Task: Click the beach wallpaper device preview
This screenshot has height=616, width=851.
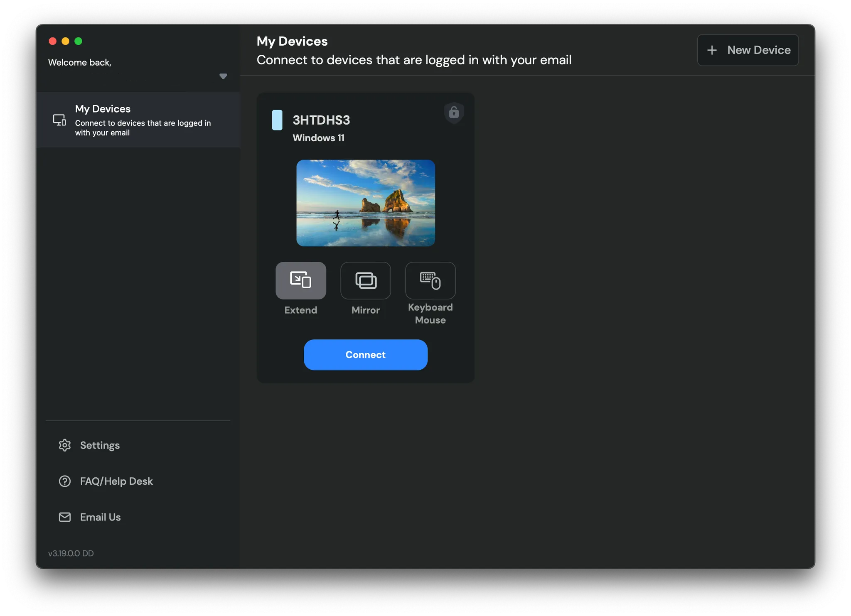Action: coord(365,203)
